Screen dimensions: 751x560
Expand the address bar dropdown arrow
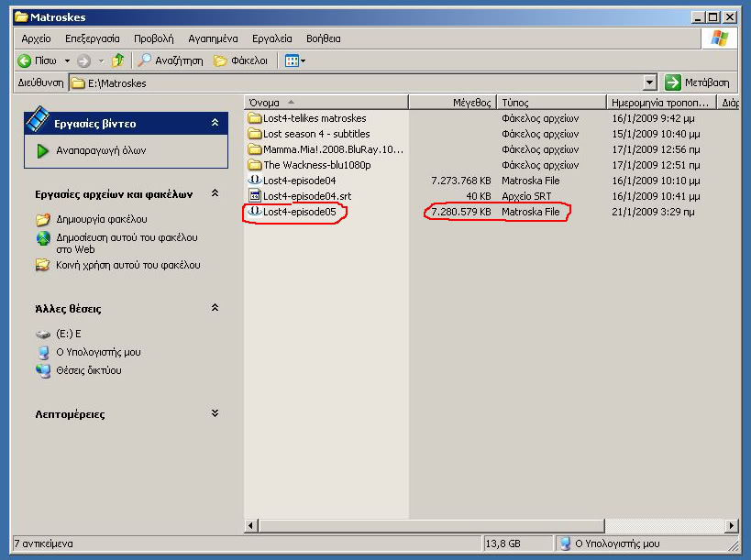pyautogui.click(x=649, y=82)
